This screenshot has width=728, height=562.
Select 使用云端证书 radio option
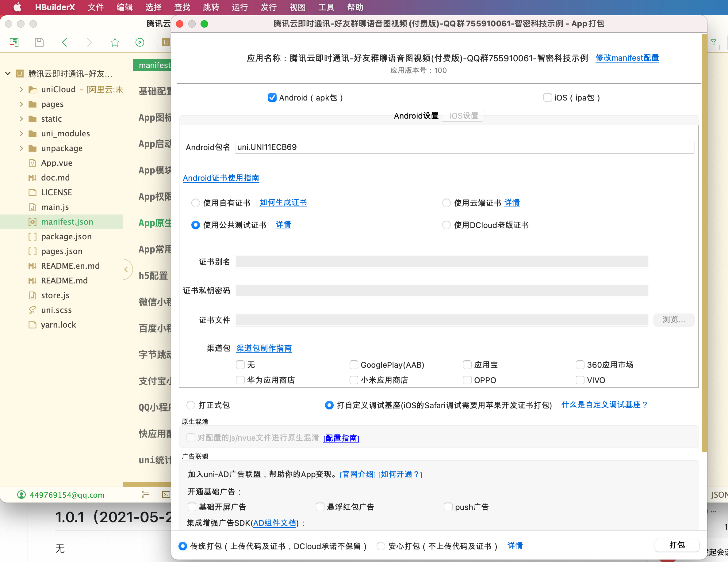click(x=446, y=203)
